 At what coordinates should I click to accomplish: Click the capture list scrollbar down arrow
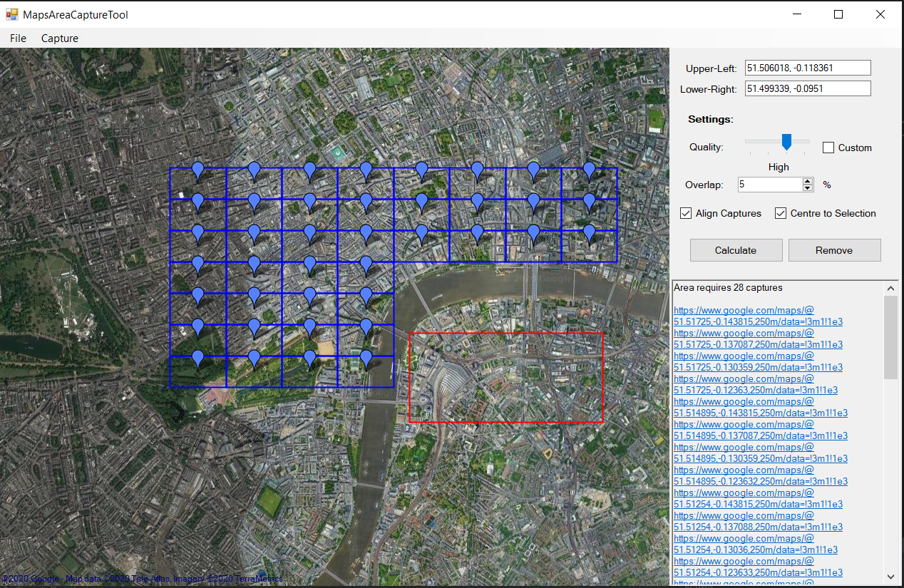pyautogui.click(x=891, y=576)
